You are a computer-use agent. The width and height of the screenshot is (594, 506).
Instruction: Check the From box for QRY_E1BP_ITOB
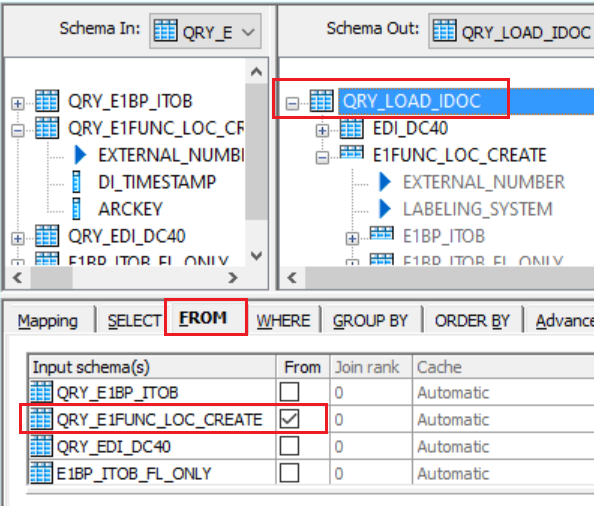(x=289, y=392)
